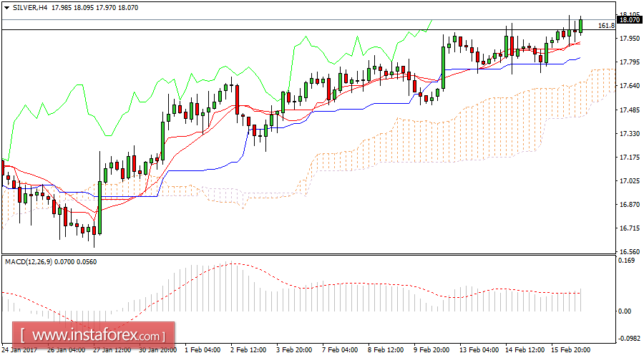Click the OHLC values 17.985 18.095 17.970 18.070

(x=95, y=8)
